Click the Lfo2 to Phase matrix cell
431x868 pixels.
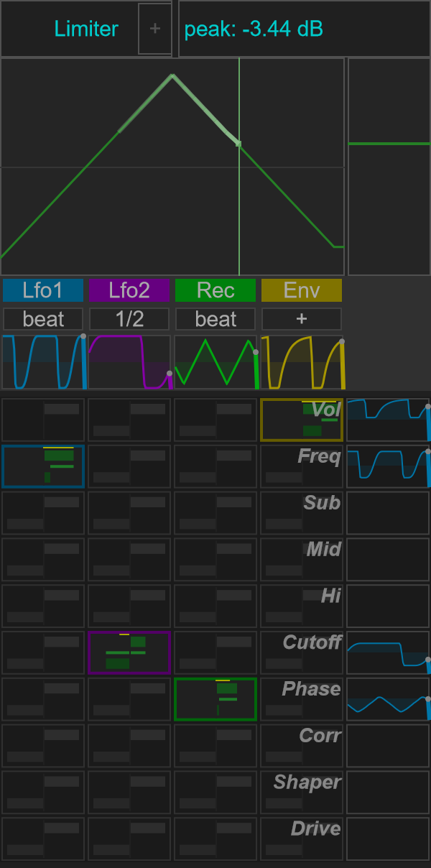pos(129,699)
